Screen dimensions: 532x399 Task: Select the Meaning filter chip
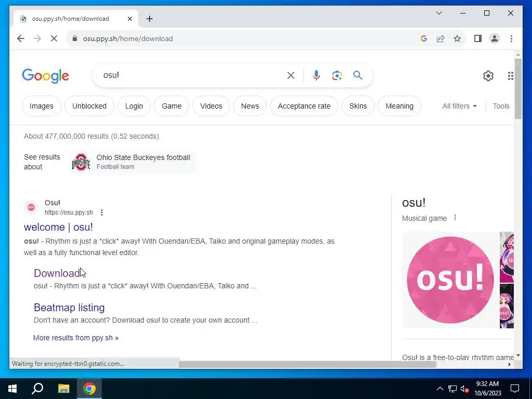pyautogui.click(x=400, y=106)
